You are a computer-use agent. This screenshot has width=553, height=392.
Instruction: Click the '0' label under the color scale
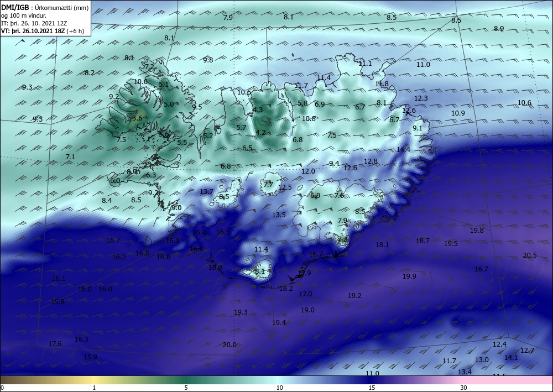click(2, 388)
